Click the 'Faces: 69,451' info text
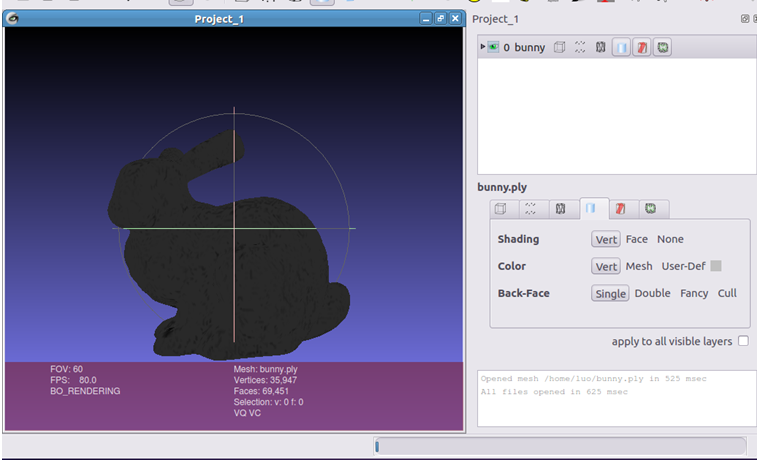The width and height of the screenshot is (757, 460). tap(261, 391)
